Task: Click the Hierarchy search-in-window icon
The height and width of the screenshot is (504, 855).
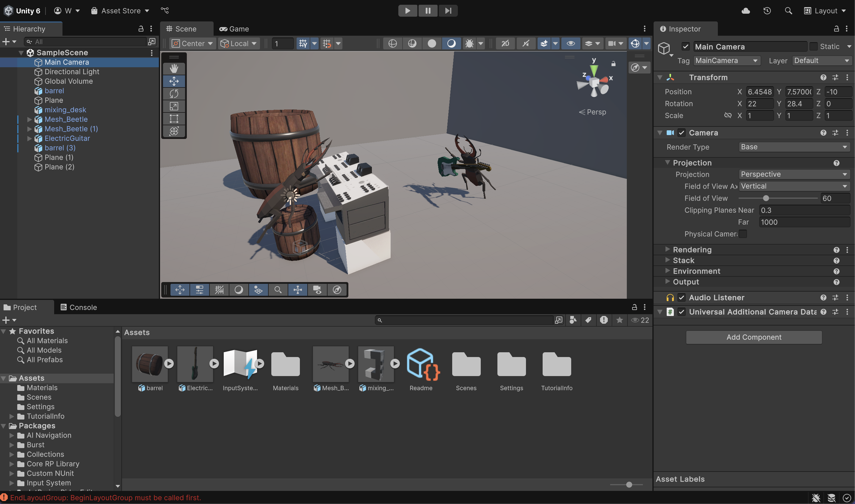Action: (151, 42)
